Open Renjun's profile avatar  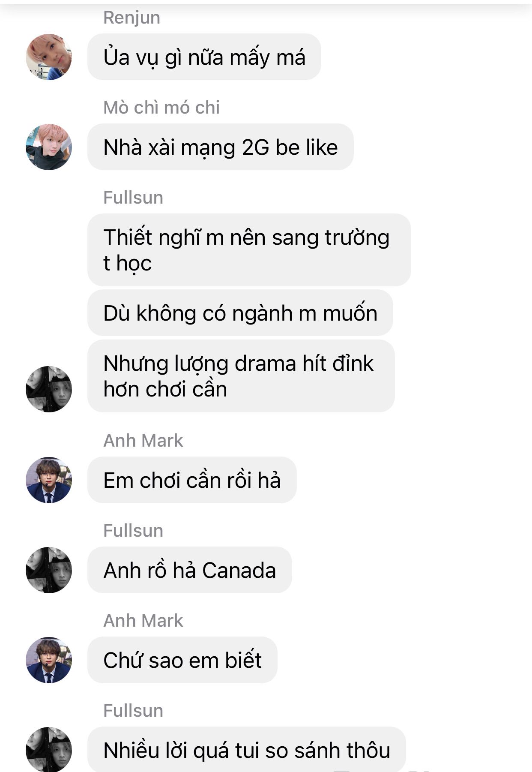point(49,57)
